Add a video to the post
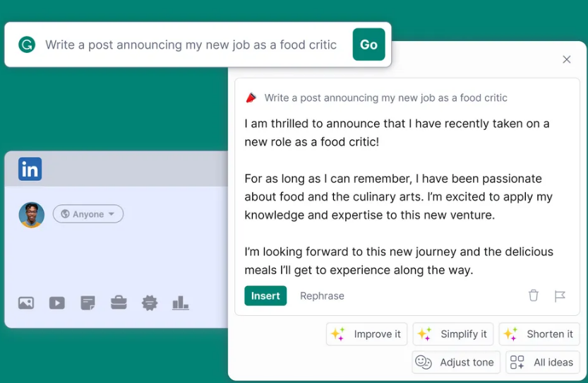This screenshot has width=588, height=383. coord(57,303)
